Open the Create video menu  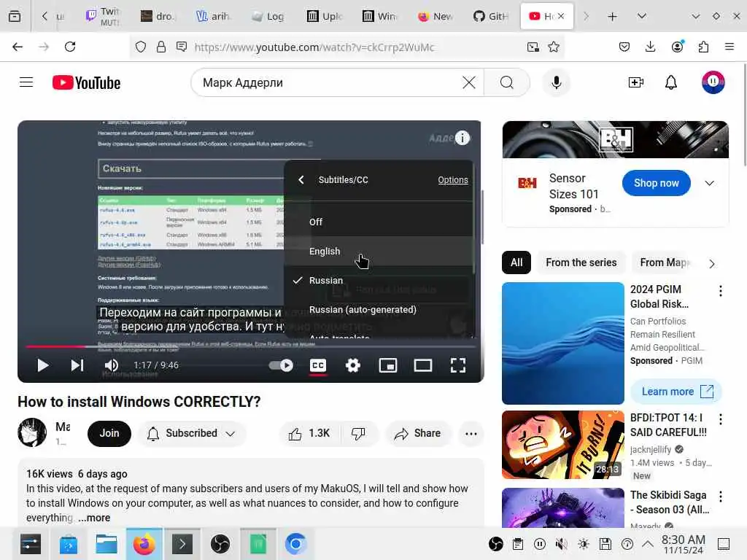point(636,82)
